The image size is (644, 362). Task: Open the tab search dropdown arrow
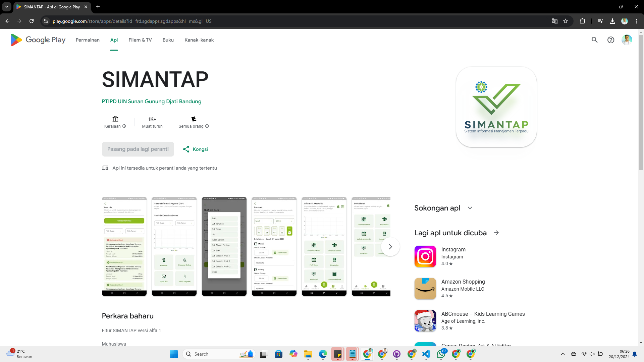coord(7,7)
